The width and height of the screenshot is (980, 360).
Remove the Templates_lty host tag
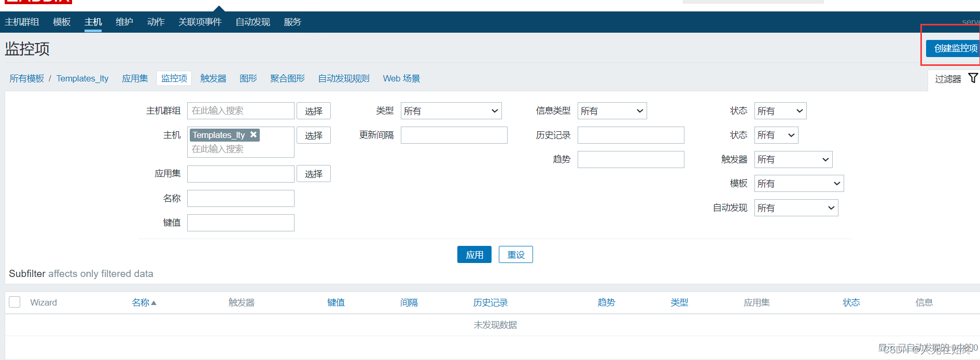254,134
